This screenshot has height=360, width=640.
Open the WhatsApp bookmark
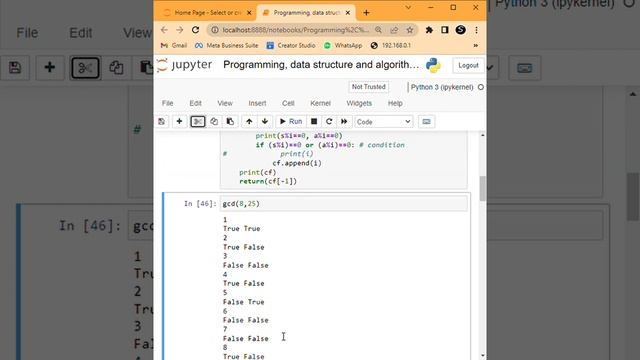click(343, 45)
